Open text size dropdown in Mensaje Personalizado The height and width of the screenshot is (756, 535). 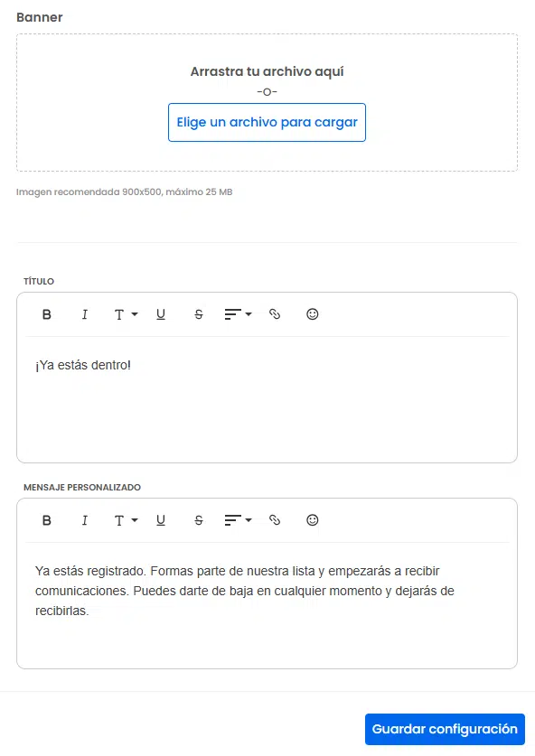pos(126,520)
